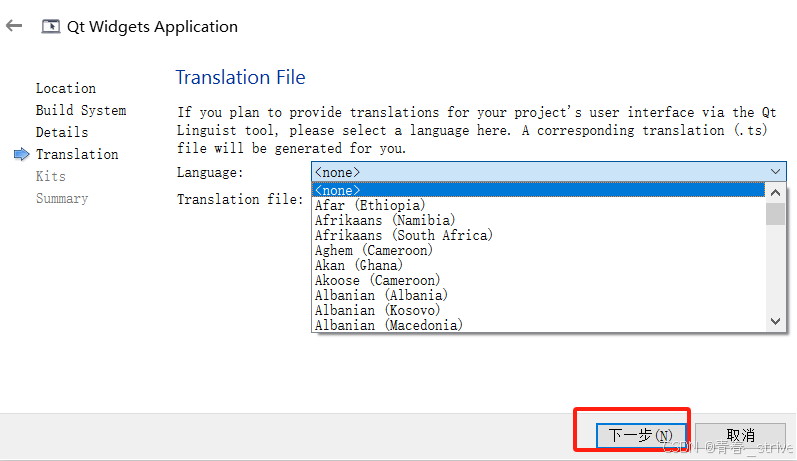
Task: Select <none> in the language list
Action: [538, 190]
